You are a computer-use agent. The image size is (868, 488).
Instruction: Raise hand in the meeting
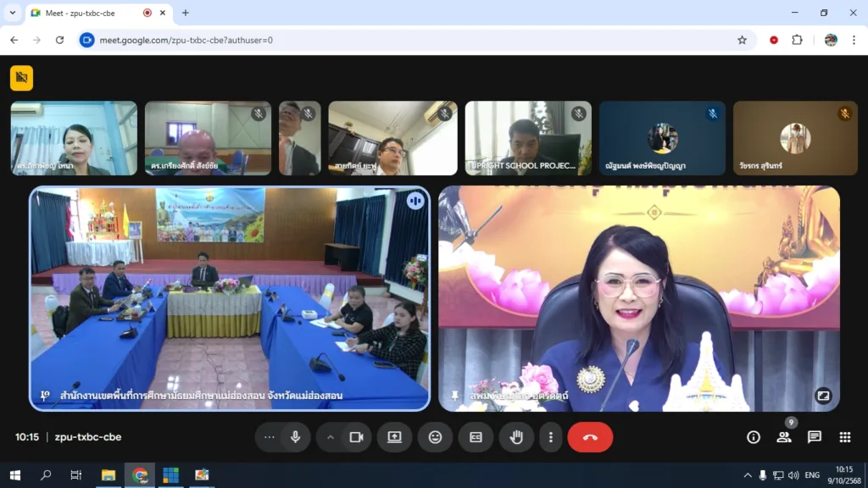coord(515,437)
